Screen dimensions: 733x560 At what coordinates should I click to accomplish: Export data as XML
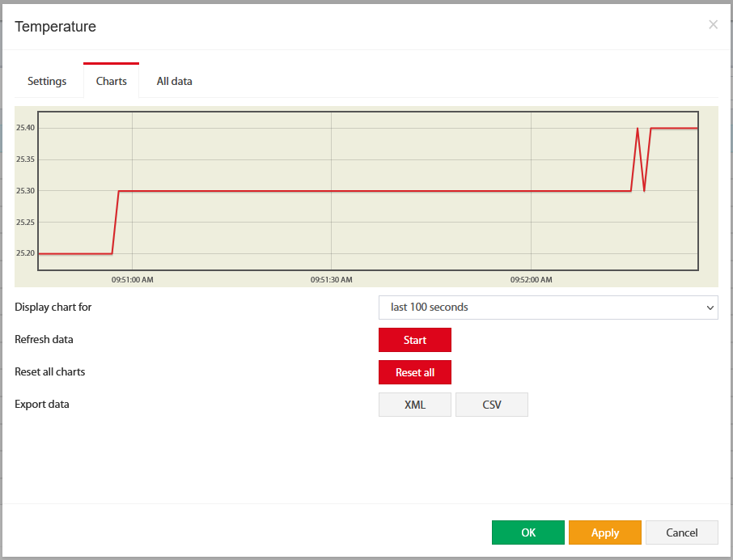click(415, 405)
